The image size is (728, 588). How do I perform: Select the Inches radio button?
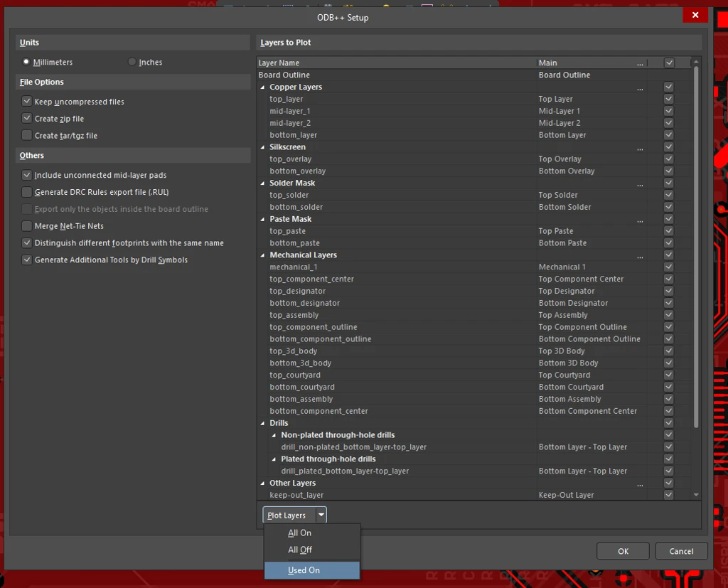(x=132, y=62)
